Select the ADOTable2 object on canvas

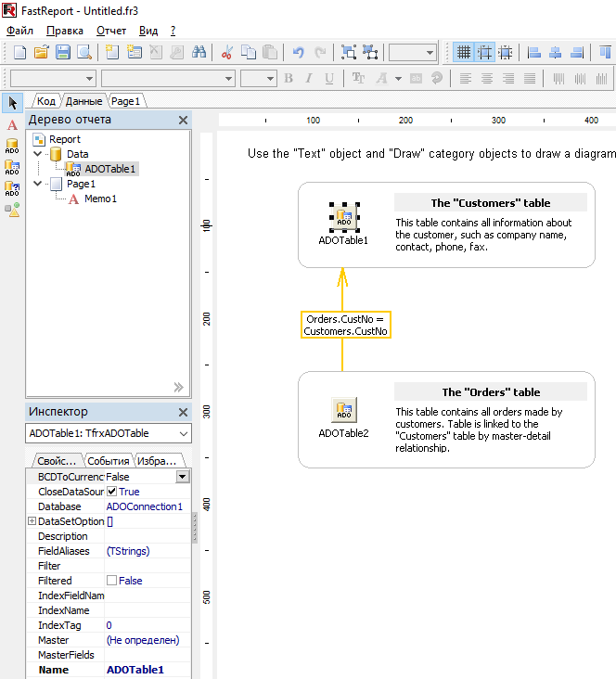click(343, 409)
